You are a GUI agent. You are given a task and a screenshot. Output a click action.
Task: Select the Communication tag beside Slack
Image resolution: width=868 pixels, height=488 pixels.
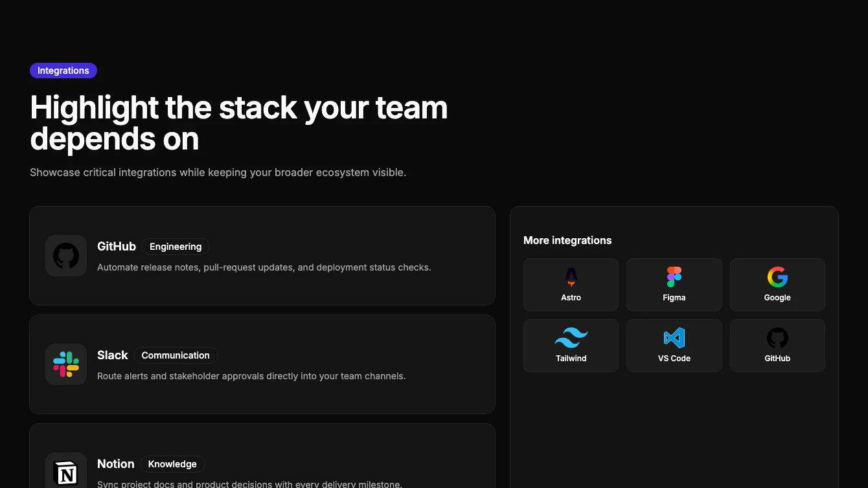tap(176, 355)
